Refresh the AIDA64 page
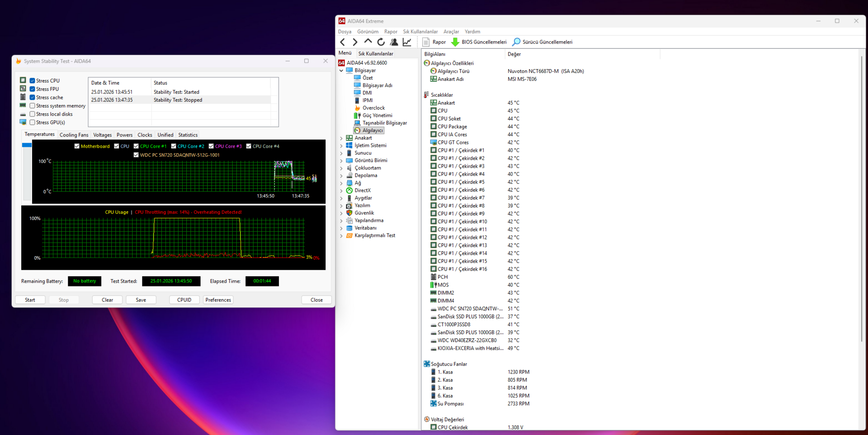This screenshot has height=435, width=868. [381, 42]
